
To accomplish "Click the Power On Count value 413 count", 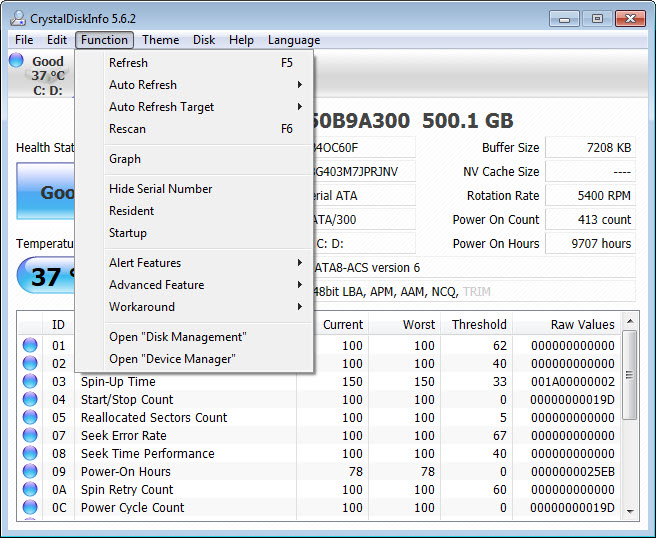I will pyautogui.click(x=590, y=219).
